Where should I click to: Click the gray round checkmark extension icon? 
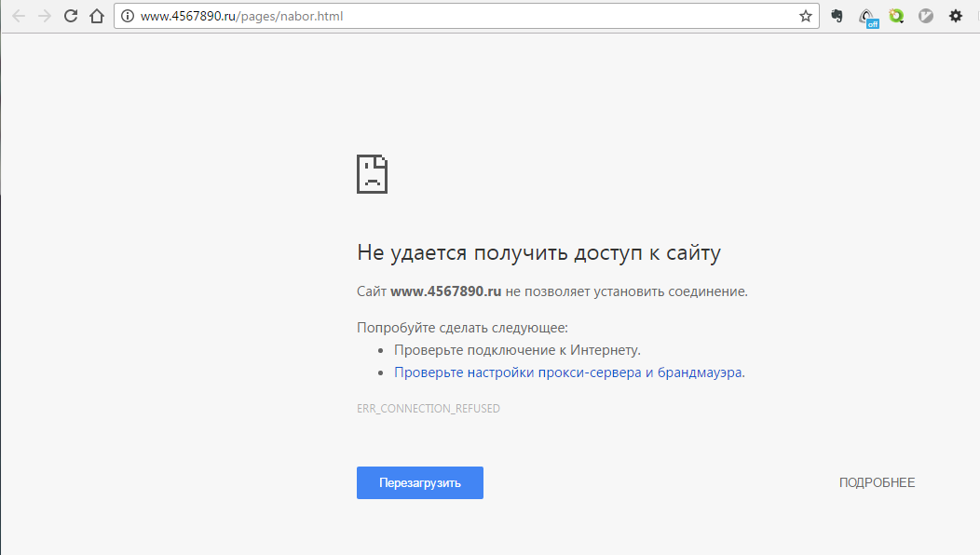[926, 16]
